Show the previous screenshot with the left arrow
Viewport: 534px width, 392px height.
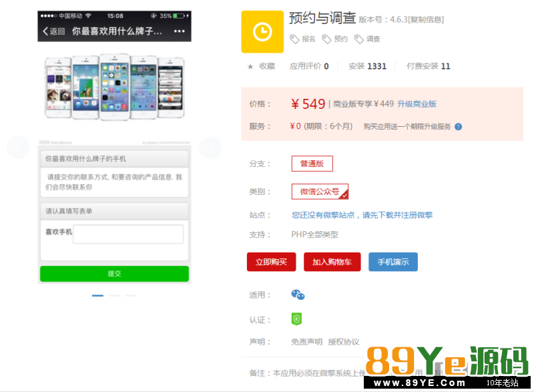[18, 147]
